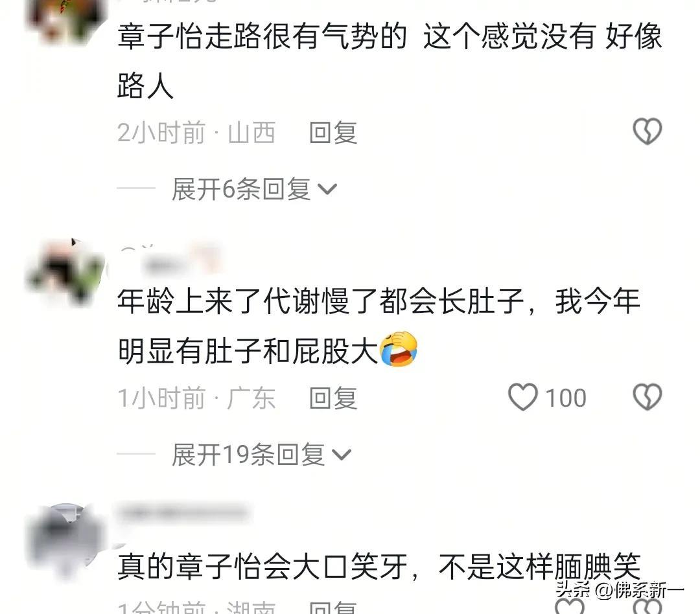Like the 湖南 comment at bottom
700x614 pixels.
[x=569, y=606]
